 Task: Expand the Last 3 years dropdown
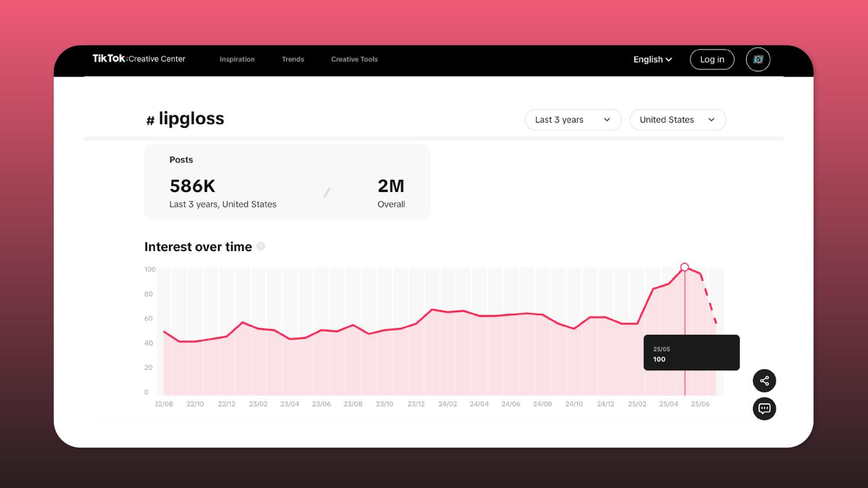coord(573,120)
